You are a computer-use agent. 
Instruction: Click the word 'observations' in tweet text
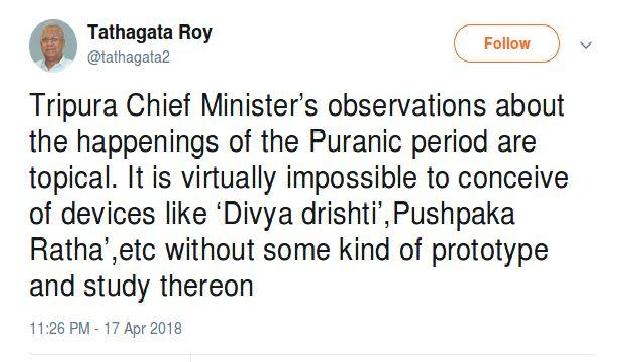point(407,105)
